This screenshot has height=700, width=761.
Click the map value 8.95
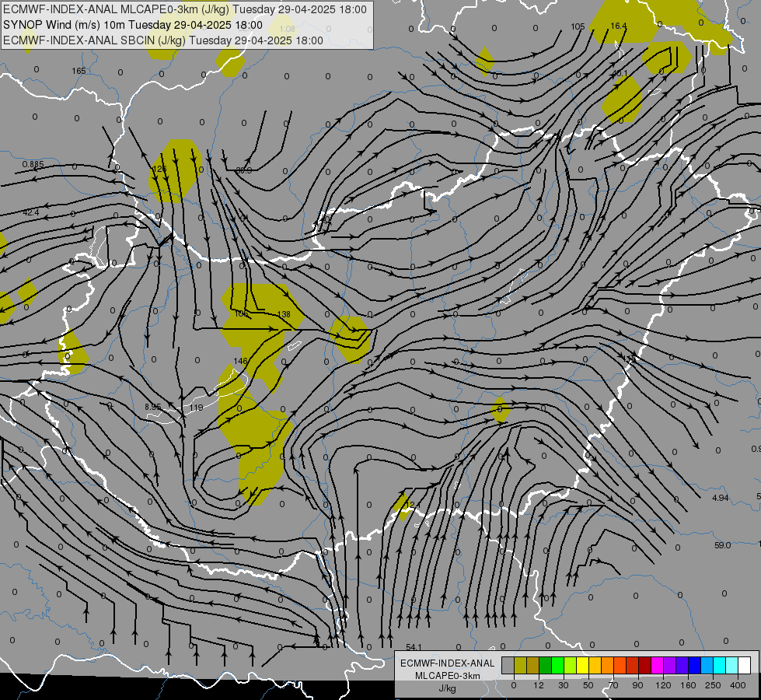click(153, 407)
